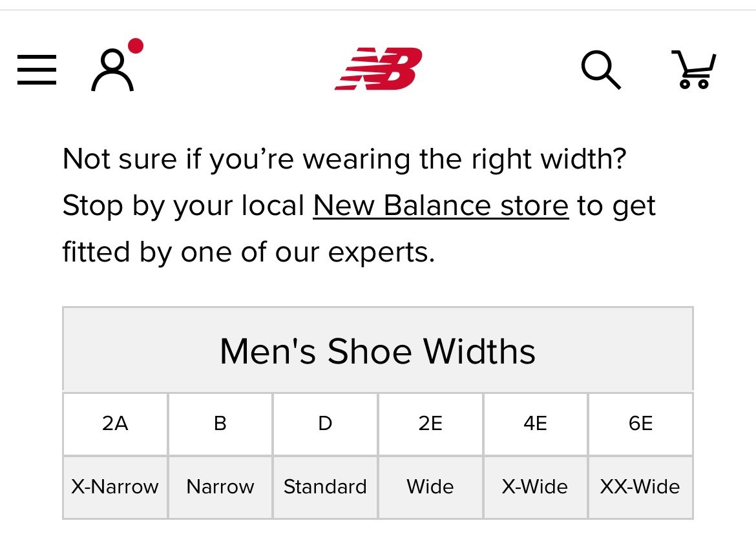756x556 pixels.
Task: Select the 2E width cell
Action: click(x=430, y=424)
